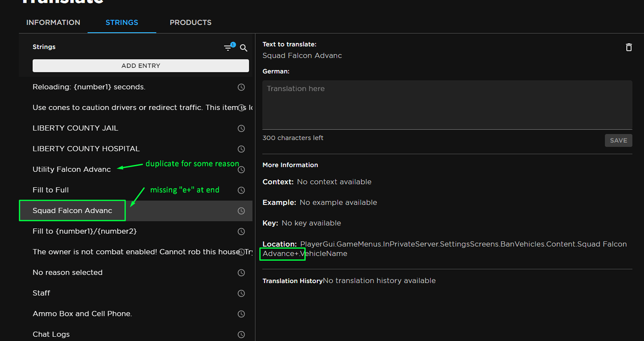Screen dimensions: 644x341
Task: Click the clock icon beside 'LIBERTY COUNTY JAIL'
Action: tap(241, 128)
